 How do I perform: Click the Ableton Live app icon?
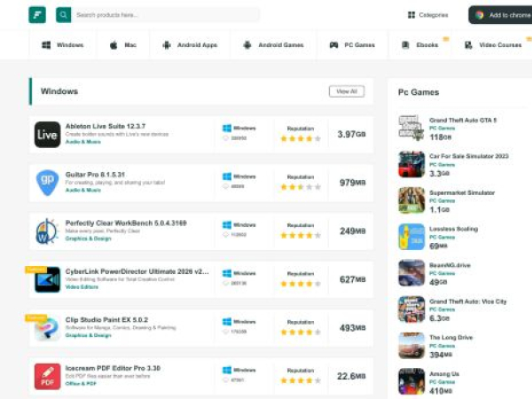tap(48, 135)
